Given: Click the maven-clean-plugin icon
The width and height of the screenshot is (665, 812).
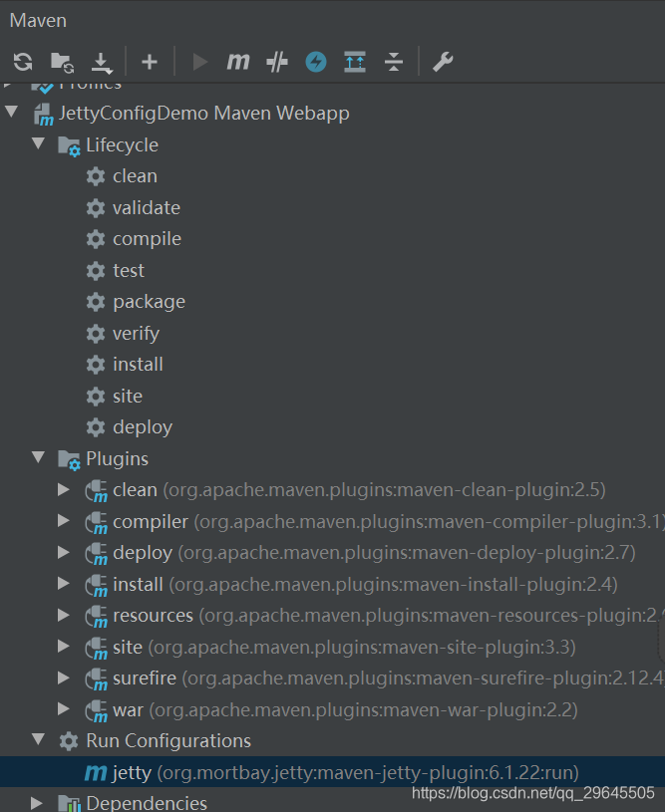Looking at the screenshot, I should (x=97, y=491).
